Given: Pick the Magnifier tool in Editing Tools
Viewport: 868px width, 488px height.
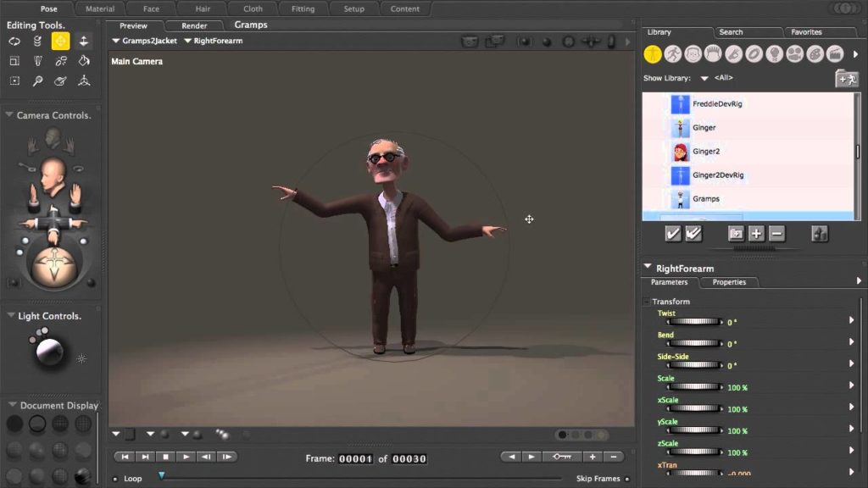Looking at the screenshot, I should (37, 81).
